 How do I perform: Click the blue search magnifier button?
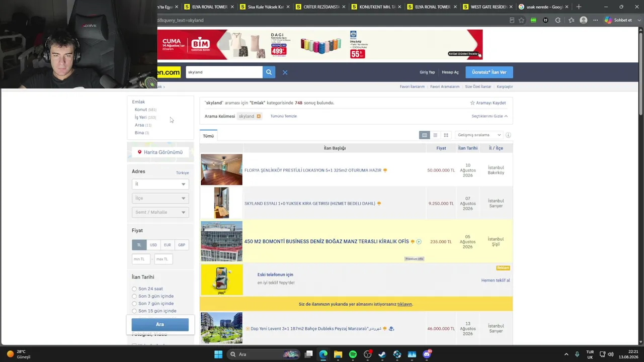point(269,72)
